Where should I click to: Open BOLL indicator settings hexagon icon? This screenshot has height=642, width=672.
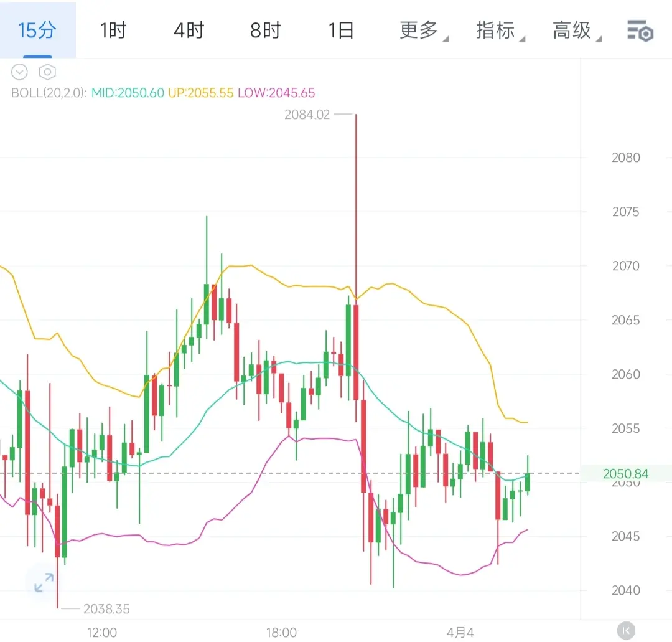pyautogui.click(x=47, y=72)
